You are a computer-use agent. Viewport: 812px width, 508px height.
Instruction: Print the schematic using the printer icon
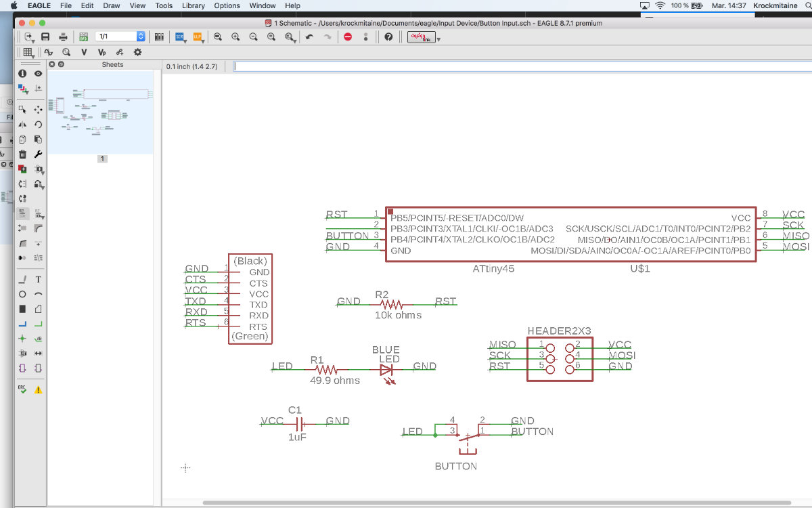tap(63, 37)
